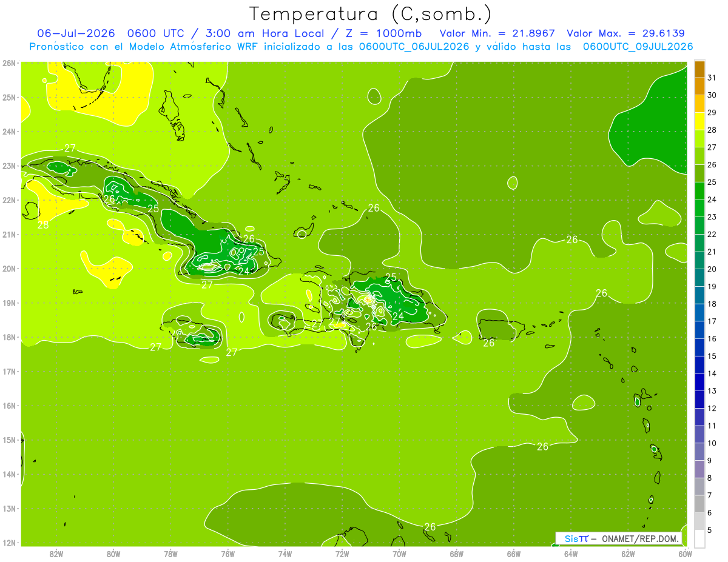Click the "28" contour label west of Cuba
Viewport: 728px width, 562px height.
point(43,225)
